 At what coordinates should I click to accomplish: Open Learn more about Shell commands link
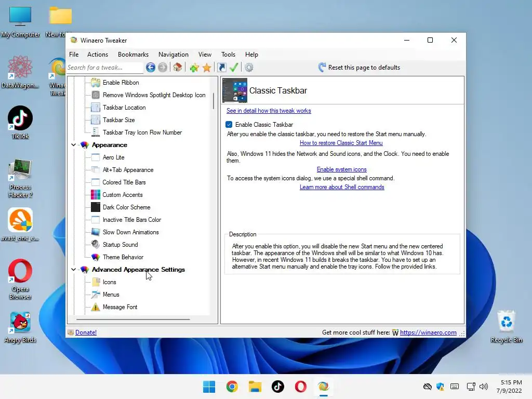[342, 187]
